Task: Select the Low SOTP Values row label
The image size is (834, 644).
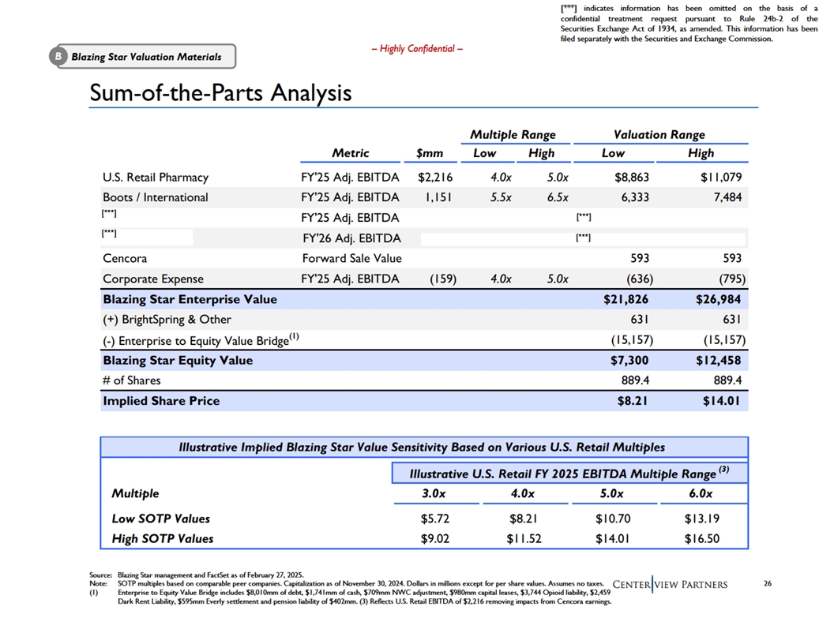Action: pos(160,519)
